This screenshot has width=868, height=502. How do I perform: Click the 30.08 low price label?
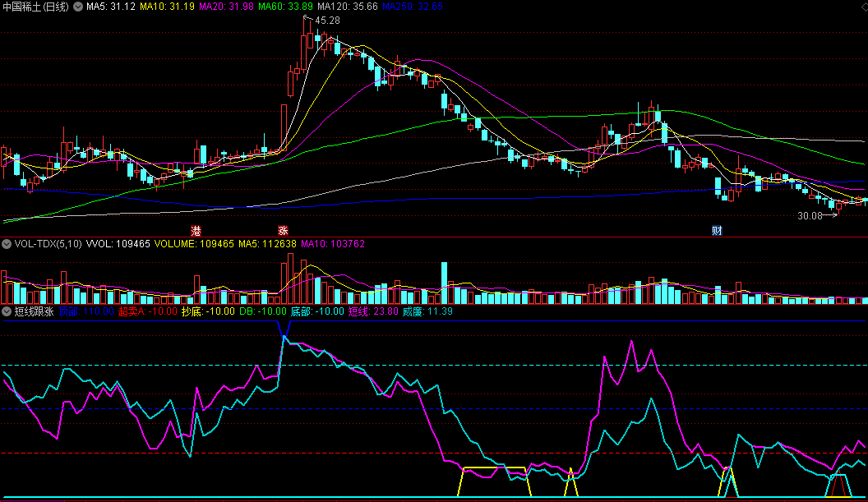coord(810,216)
